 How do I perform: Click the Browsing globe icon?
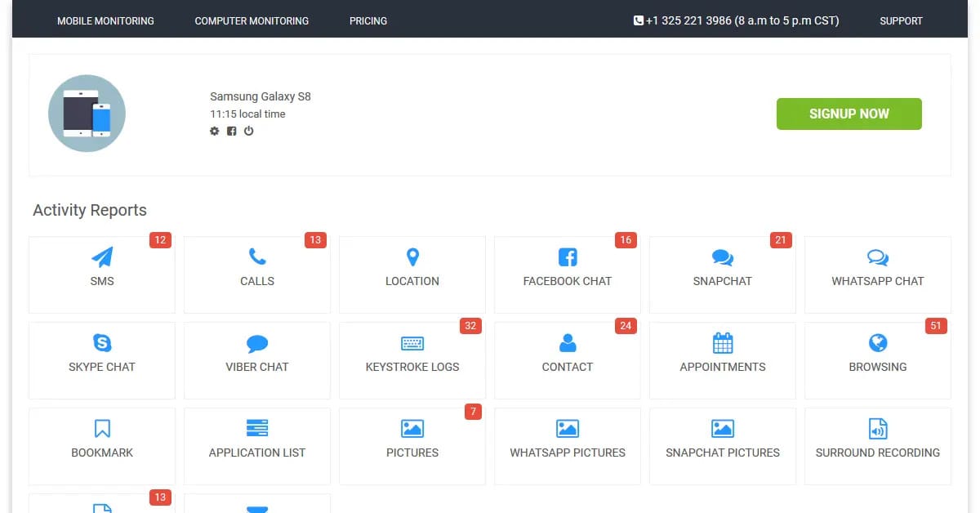878,343
